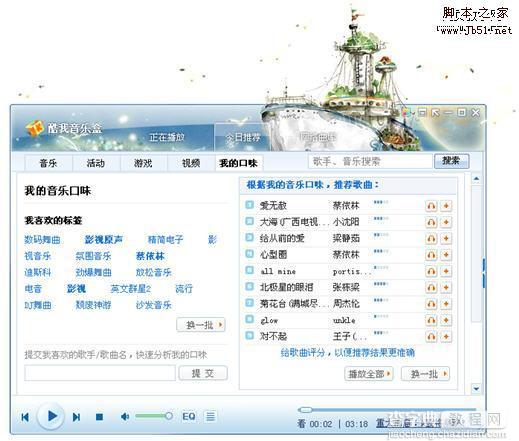Viewport: 519px width, 441px height.
Task: Add 心型圈 to playlist
Action: (x=446, y=255)
